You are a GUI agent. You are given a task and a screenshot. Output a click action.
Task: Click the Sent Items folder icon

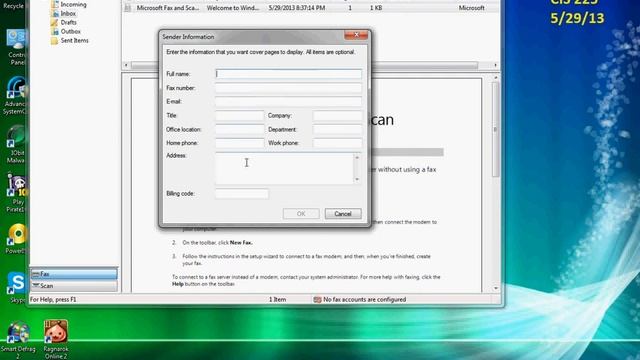[55, 40]
